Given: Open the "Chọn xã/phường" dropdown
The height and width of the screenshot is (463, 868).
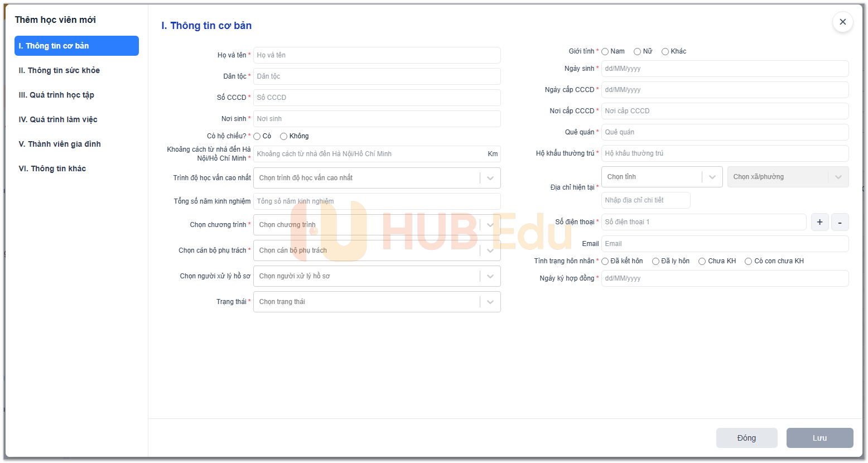Looking at the screenshot, I should [x=788, y=176].
